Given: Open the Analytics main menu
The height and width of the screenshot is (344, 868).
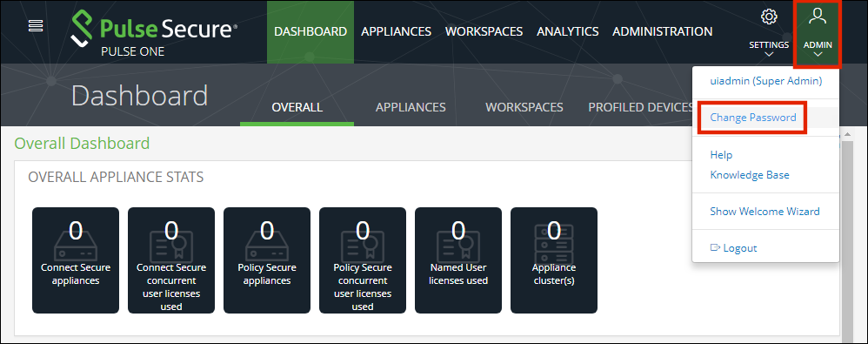Looking at the screenshot, I should [x=567, y=31].
